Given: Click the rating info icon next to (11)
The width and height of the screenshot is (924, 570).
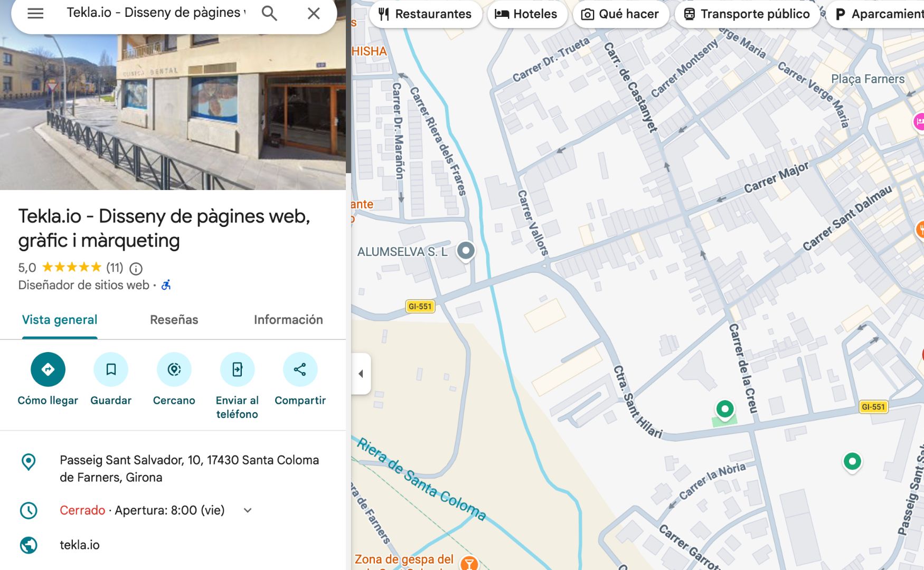Looking at the screenshot, I should (136, 269).
